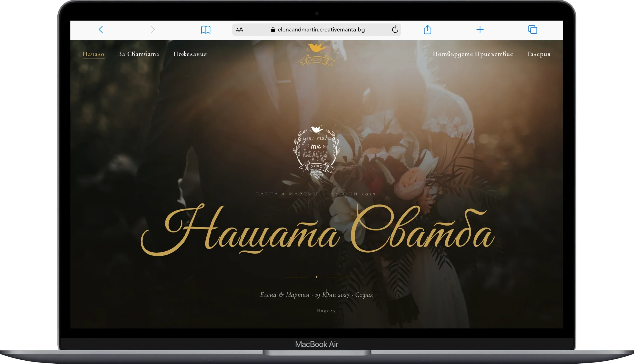Click the Нашата Сватба script heading
Image resolution: width=634 pixels, height=364 pixels.
pyautogui.click(x=317, y=229)
